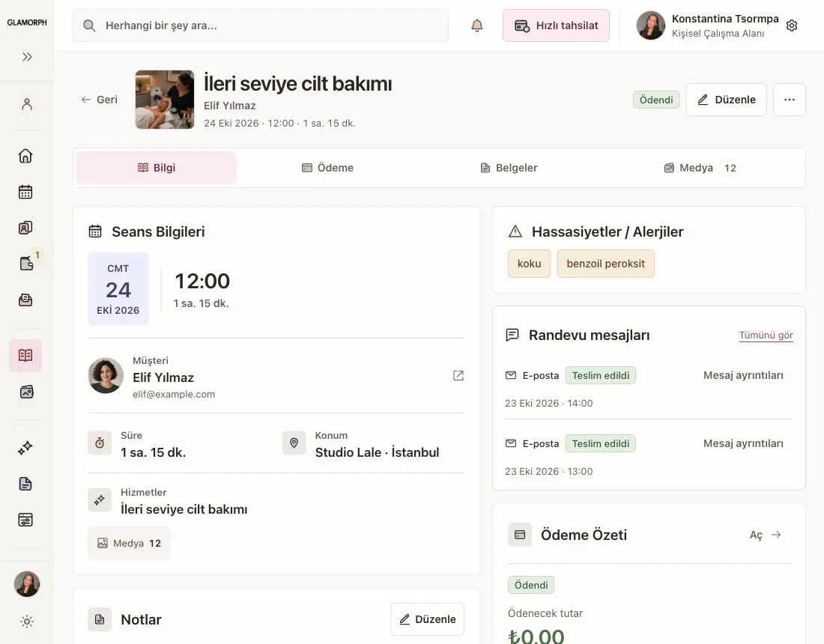This screenshot has width=824, height=644.
Task: Open 'Mesaj ayrıntıları' for the 13:00 message
Action: [x=743, y=443]
